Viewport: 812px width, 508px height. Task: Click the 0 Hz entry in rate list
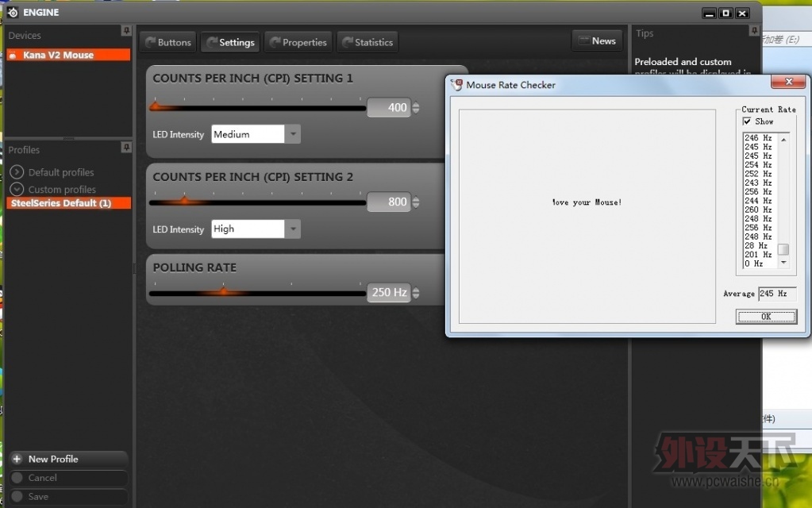(754, 264)
